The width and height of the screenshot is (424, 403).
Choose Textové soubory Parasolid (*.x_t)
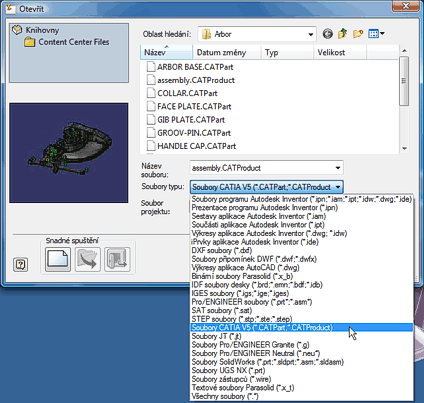click(302, 388)
